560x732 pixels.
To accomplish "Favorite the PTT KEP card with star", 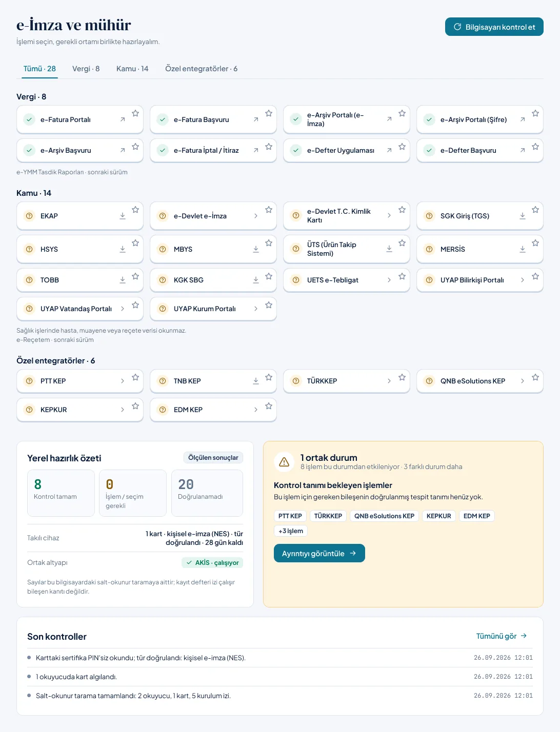I will pos(135,377).
